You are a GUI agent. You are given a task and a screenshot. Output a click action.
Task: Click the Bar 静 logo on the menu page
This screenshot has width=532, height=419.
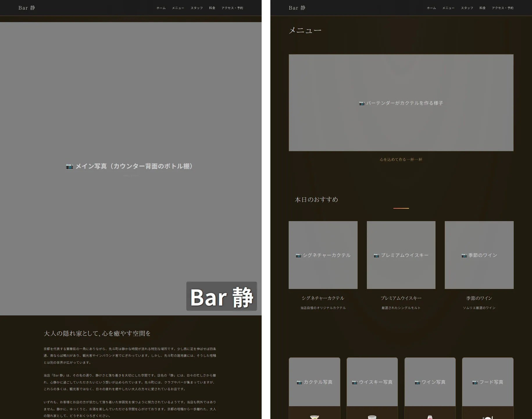pos(297,8)
